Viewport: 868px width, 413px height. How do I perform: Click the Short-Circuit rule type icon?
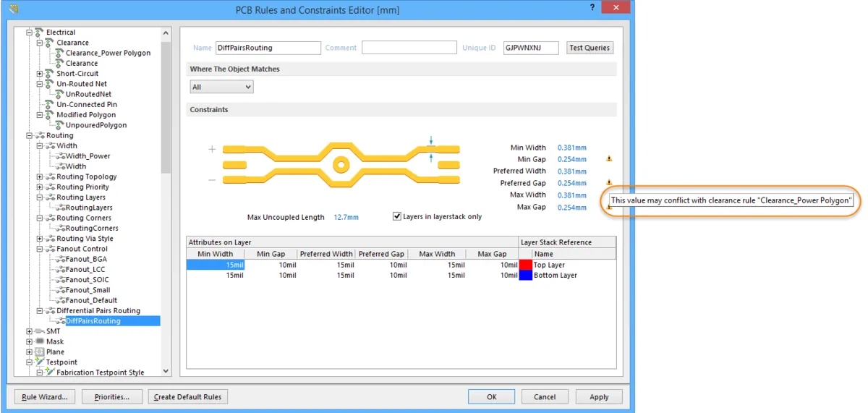click(x=50, y=74)
